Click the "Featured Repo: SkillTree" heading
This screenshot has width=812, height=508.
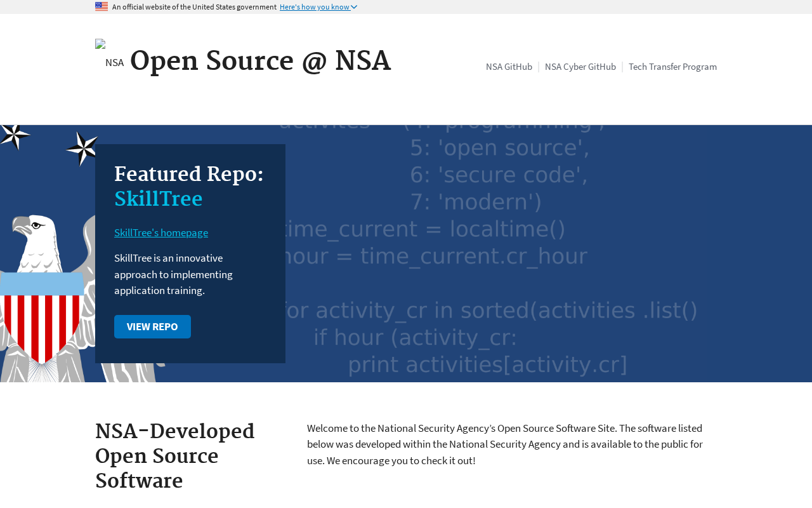[x=189, y=187]
